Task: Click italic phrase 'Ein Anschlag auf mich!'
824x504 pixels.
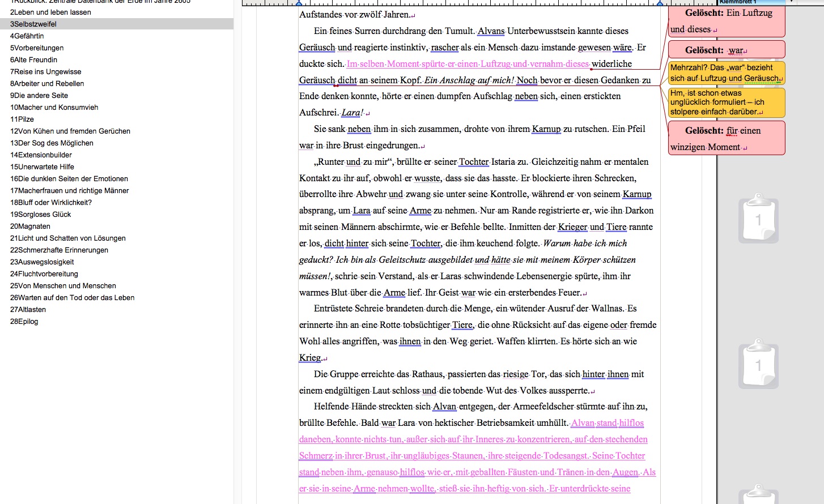Action: click(469, 80)
